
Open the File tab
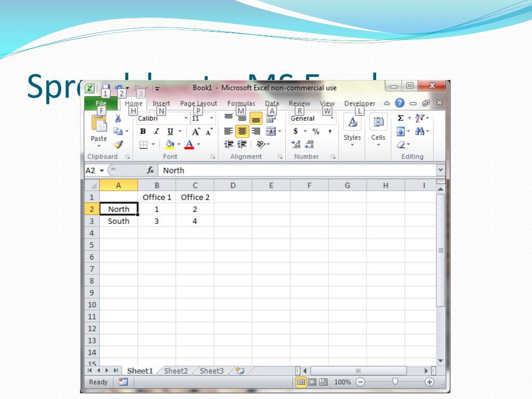[101, 103]
